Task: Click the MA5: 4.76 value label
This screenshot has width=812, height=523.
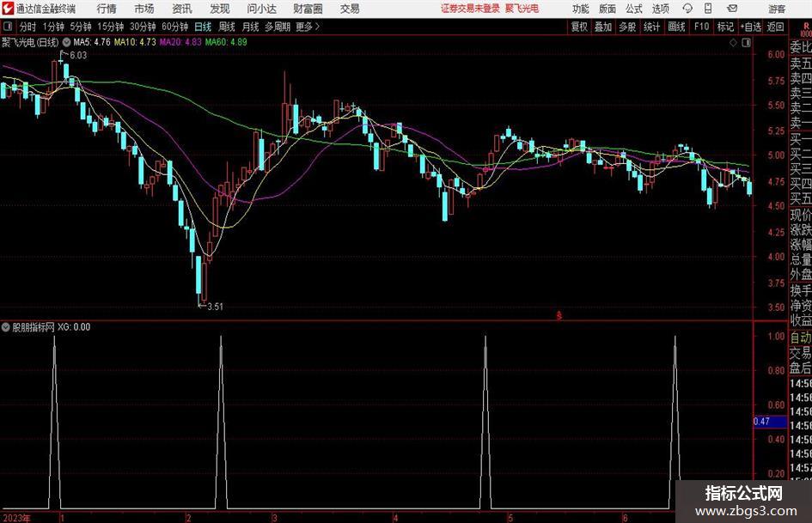Action: [x=92, y=42]
